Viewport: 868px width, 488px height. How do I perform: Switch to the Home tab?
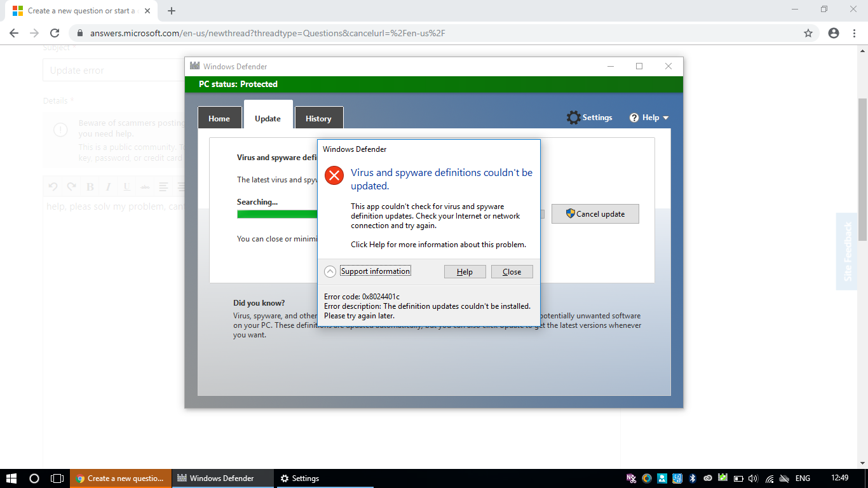[219, 118]
